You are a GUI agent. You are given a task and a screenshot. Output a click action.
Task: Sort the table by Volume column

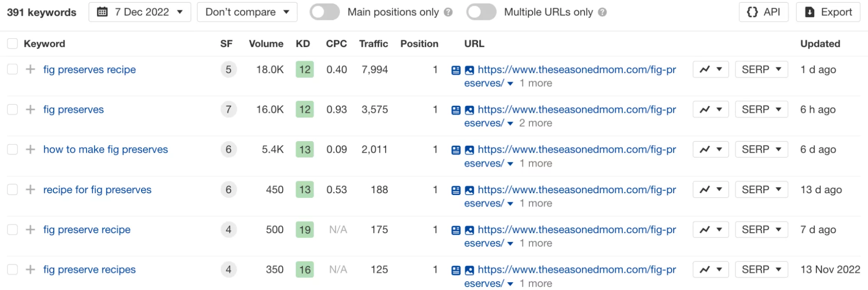pyautogui.click(x=266, y=44)
